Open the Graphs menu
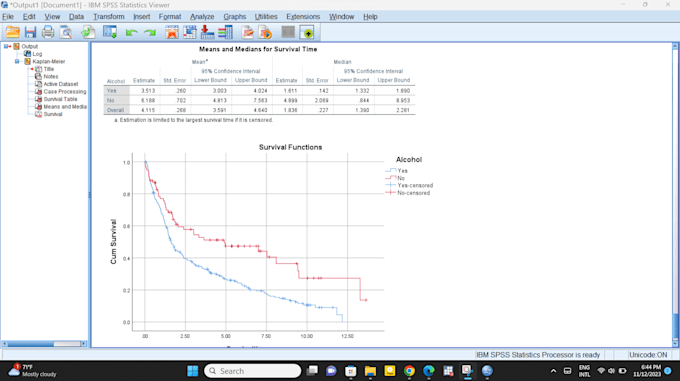The width and height of the screenshot is (680, 381). pos(235,16)
